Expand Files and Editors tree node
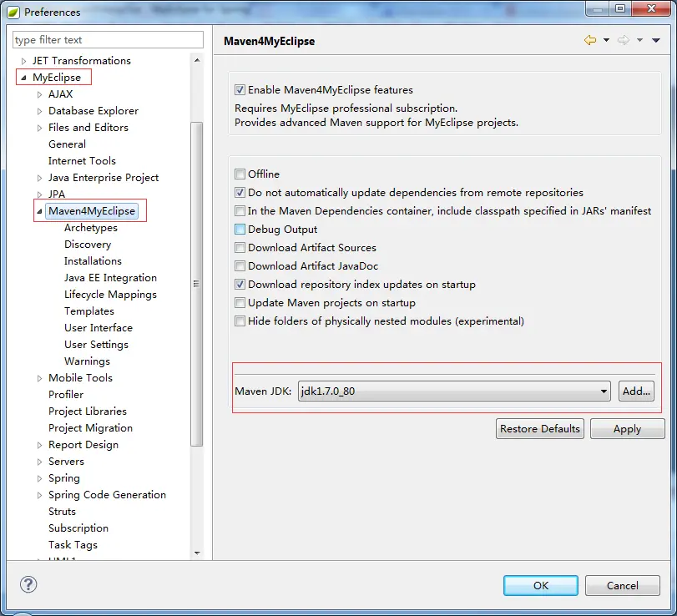 [x=40, y=129]
